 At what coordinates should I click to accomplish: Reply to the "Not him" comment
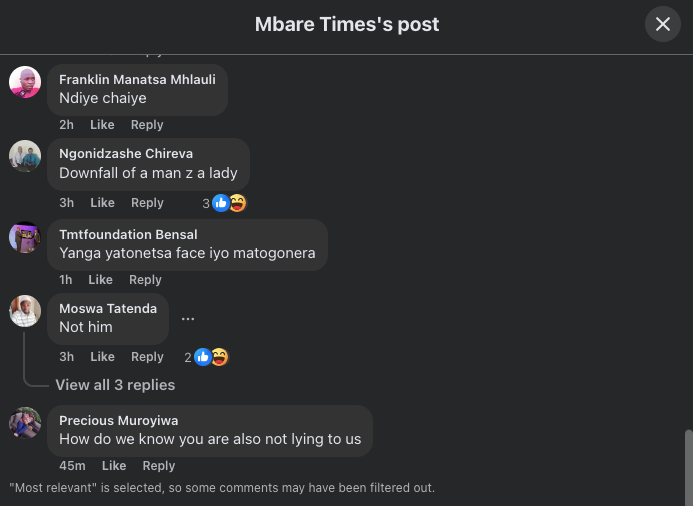pos(147,357)
